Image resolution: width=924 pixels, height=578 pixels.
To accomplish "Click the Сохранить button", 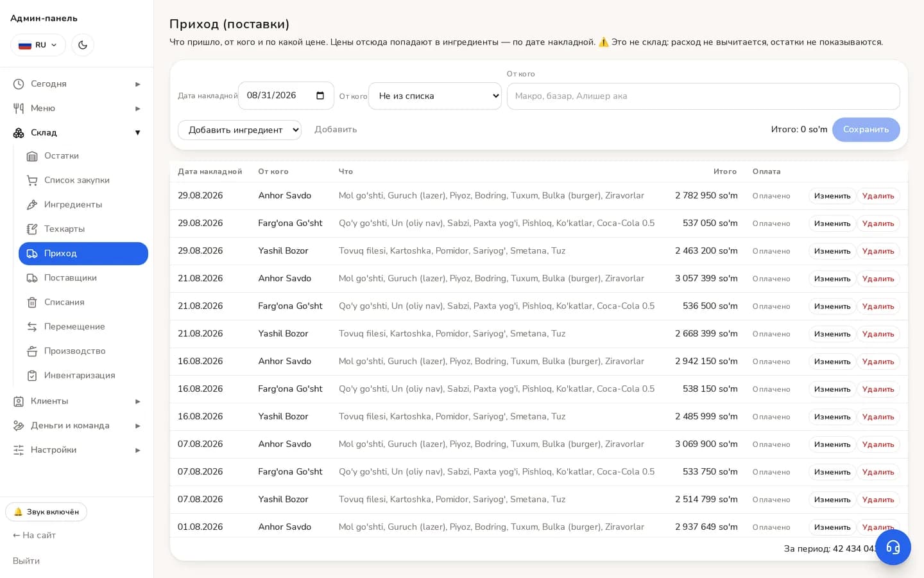I will (866, 130).
